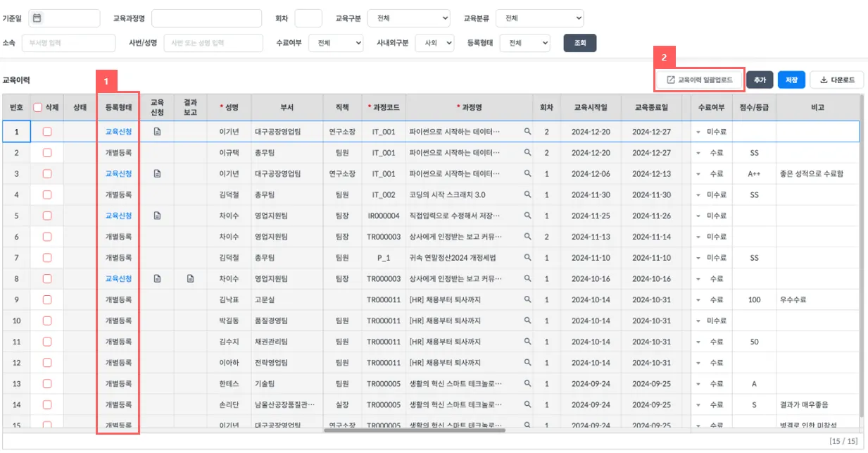
Task: Open education request document icon in row 5
Action: [x=157, y=216]
